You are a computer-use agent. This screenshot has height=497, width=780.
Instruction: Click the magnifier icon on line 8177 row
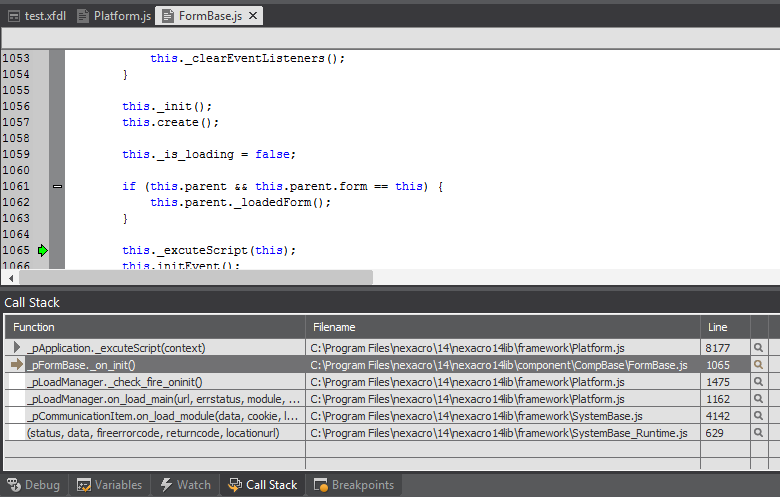coord(758,348)
